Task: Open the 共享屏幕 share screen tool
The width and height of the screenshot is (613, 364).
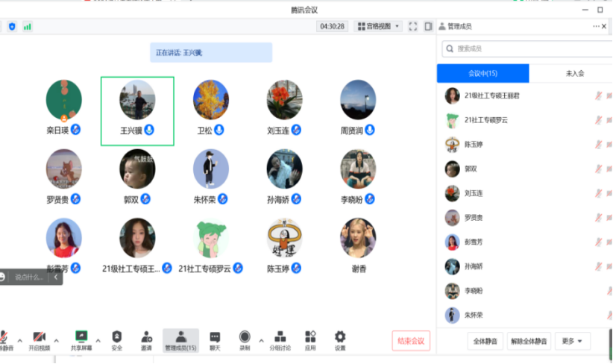Action: (81, 339)
